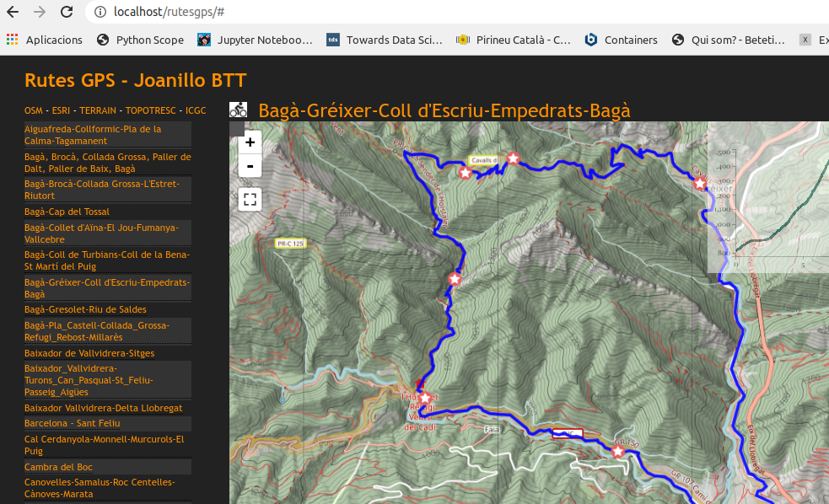Click the Cavalls waypoint label on map
Viewport: 829px width, 504px height.
pos(483,160)
